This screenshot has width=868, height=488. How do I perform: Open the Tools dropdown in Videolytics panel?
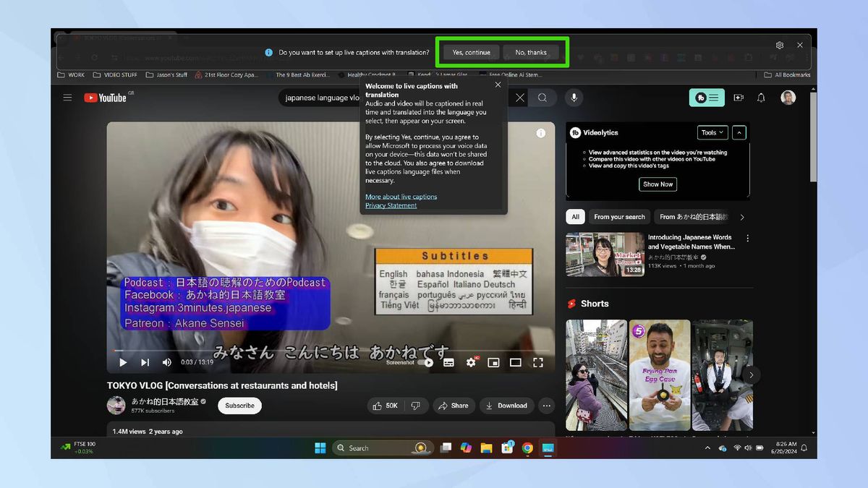click(711, 132)
